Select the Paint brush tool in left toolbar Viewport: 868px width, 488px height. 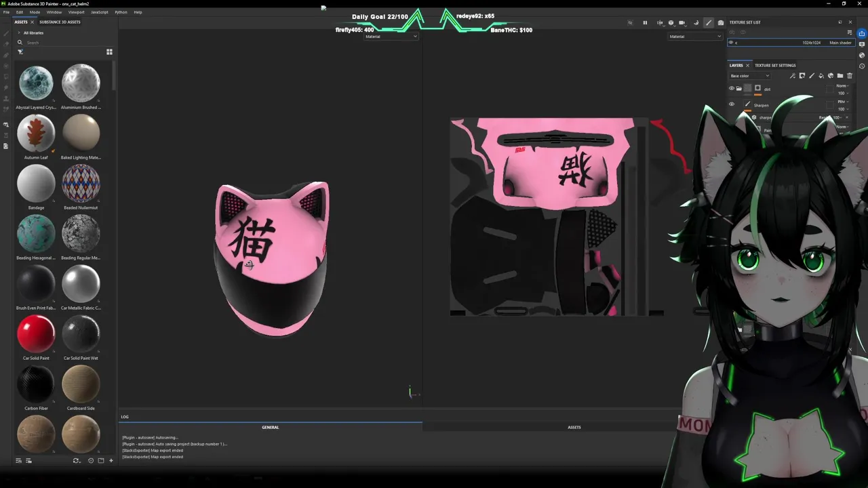tap(6, 33)
